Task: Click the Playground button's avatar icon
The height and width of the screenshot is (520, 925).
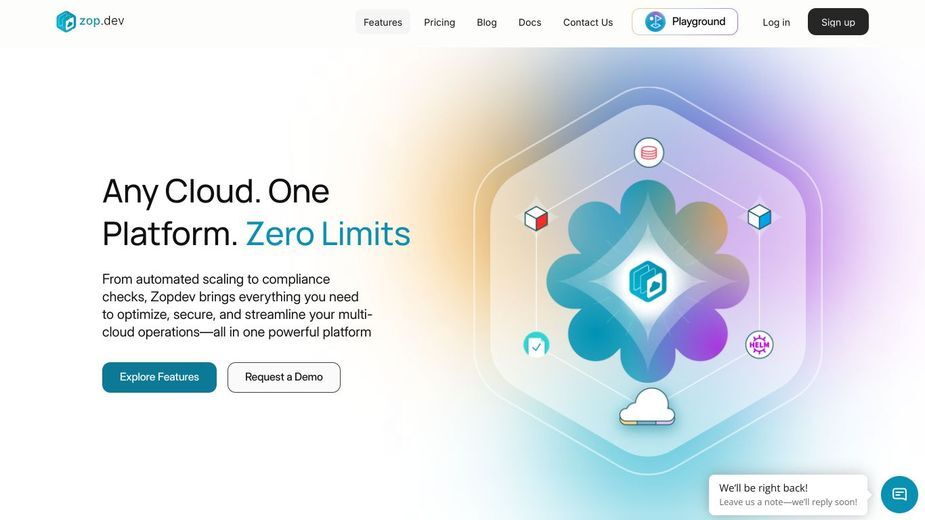Action: [655, 22]
